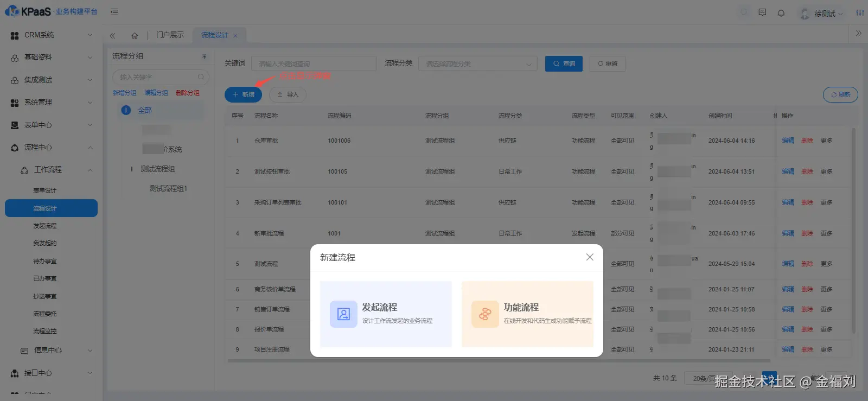Expand the CRM系统 menu
This screenshot has height=401, width=868.
52,35
